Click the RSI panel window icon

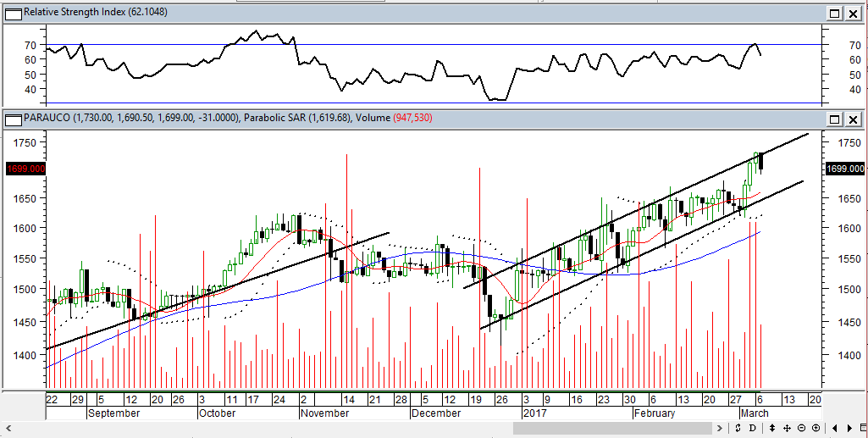click(x=14, y=14)
